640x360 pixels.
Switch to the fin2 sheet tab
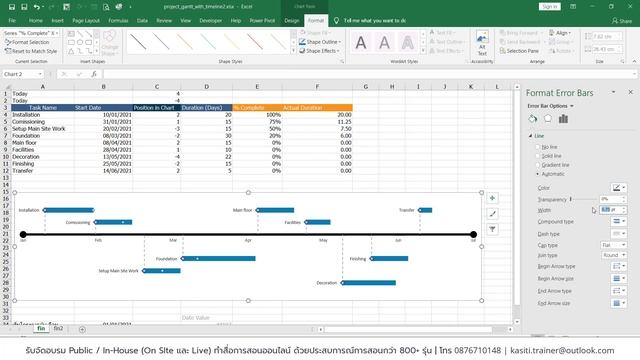58,328
